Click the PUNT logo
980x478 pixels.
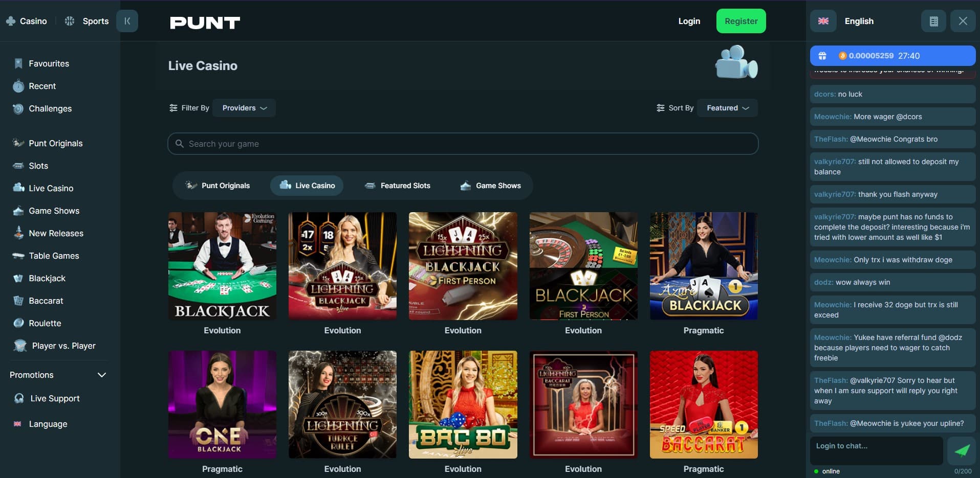pyautogui.click(x=205, y=22)
